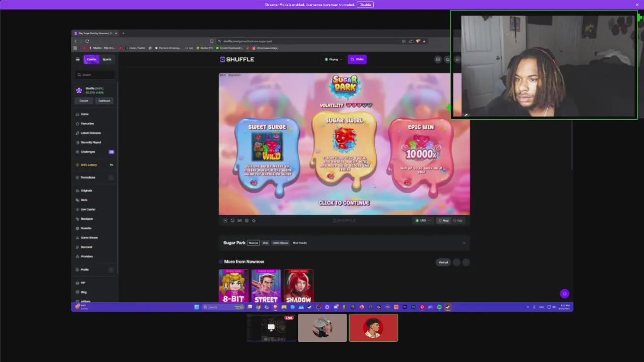Click the taskbar Search box
The image size is (644, 362).
[223, 307]
